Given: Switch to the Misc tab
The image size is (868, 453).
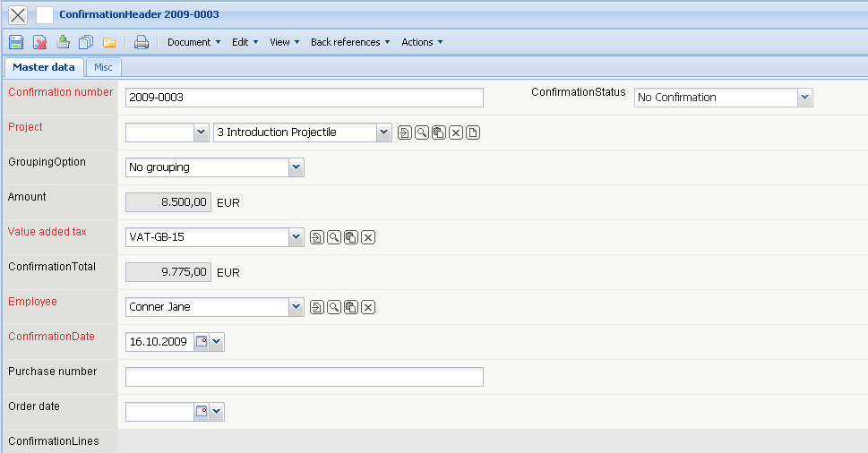Looking at the screenshot, I should point(104,67).
